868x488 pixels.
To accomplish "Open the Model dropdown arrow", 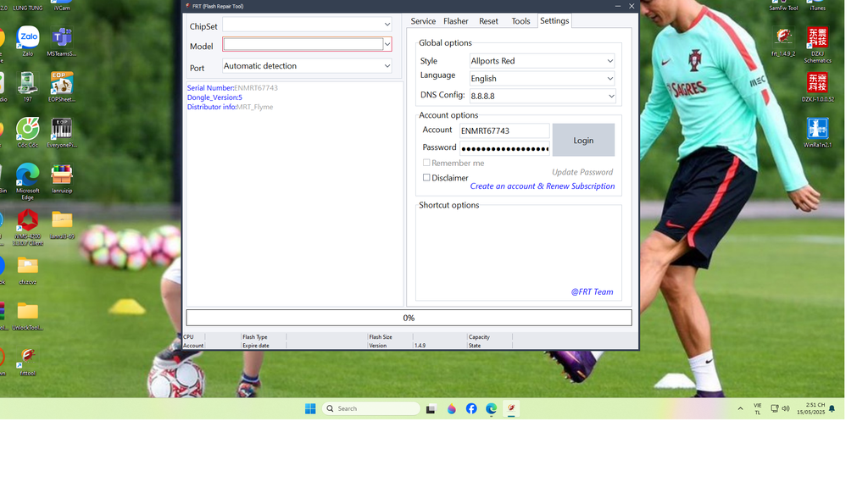I will click(x=387, y=44).
